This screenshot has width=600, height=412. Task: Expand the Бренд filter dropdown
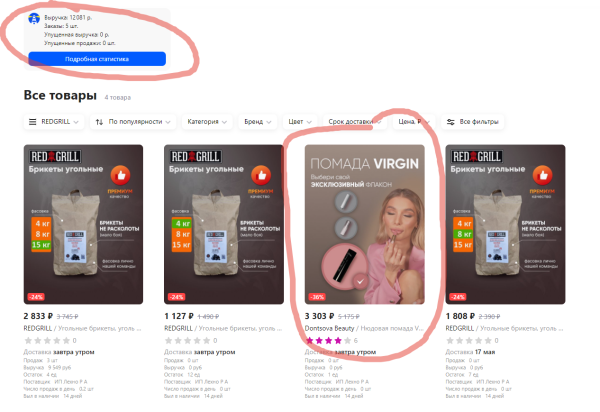click(258, 122)
